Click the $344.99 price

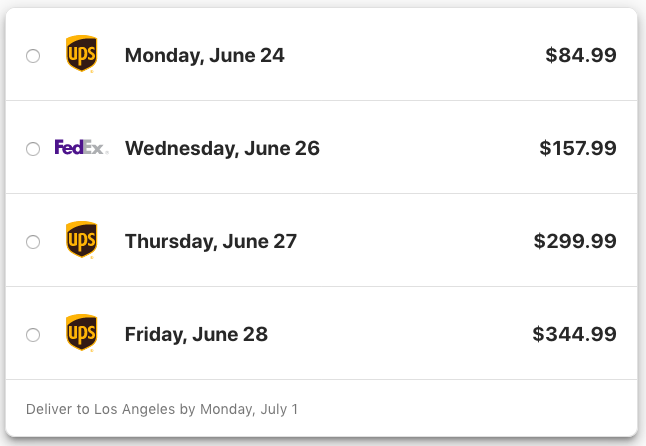click(x=574, y=334)
